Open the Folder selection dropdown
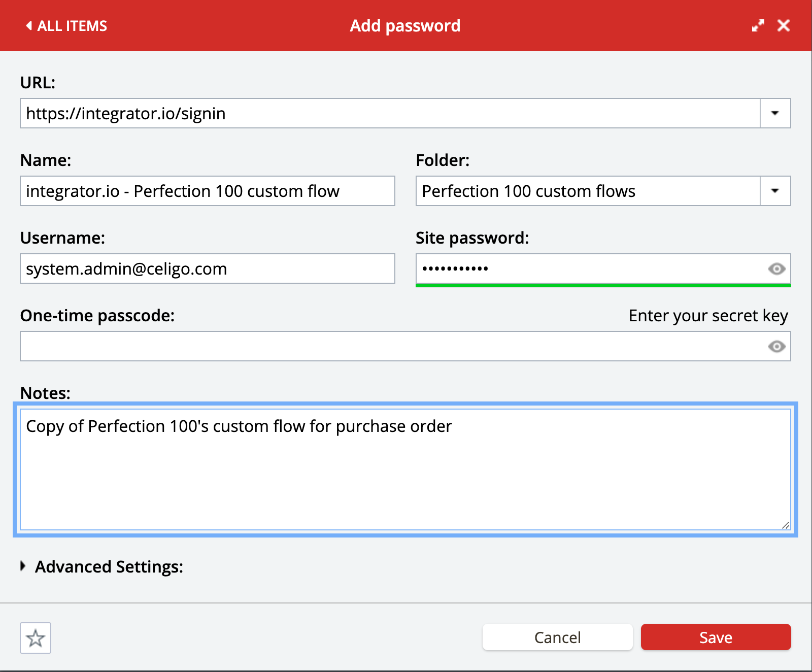 tap(775, 191)
